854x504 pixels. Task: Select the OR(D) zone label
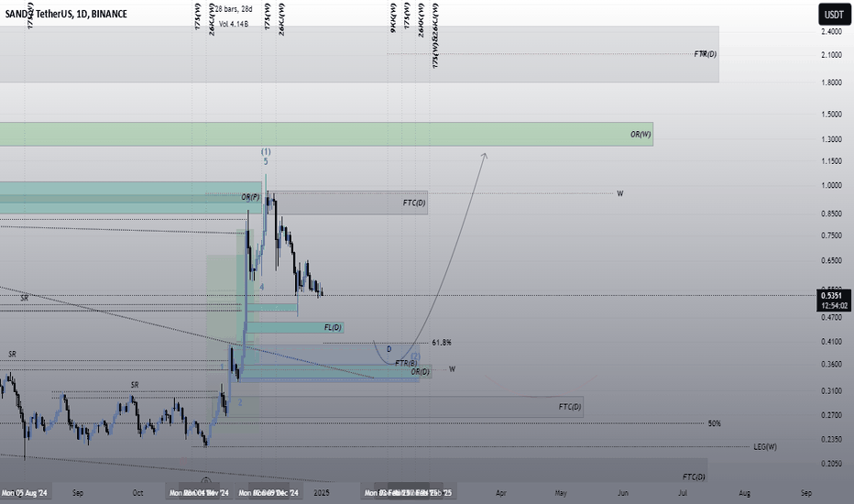[x=420, y=372]
